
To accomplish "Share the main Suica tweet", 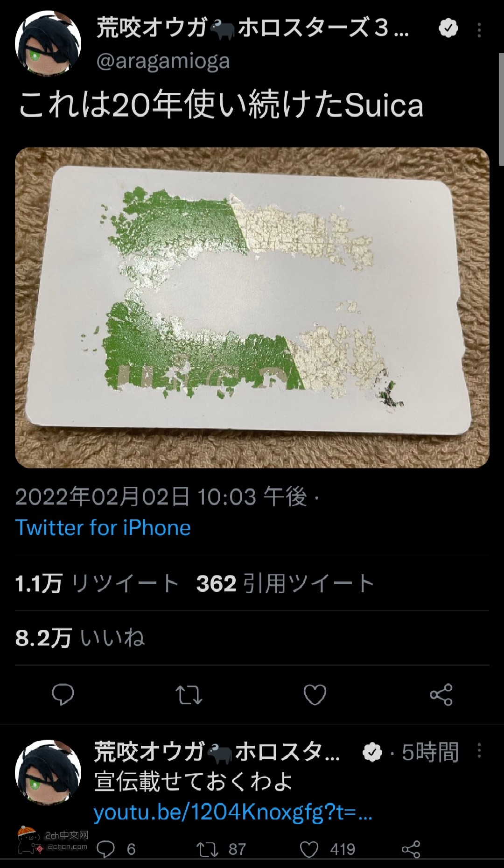I will [441, 694].
